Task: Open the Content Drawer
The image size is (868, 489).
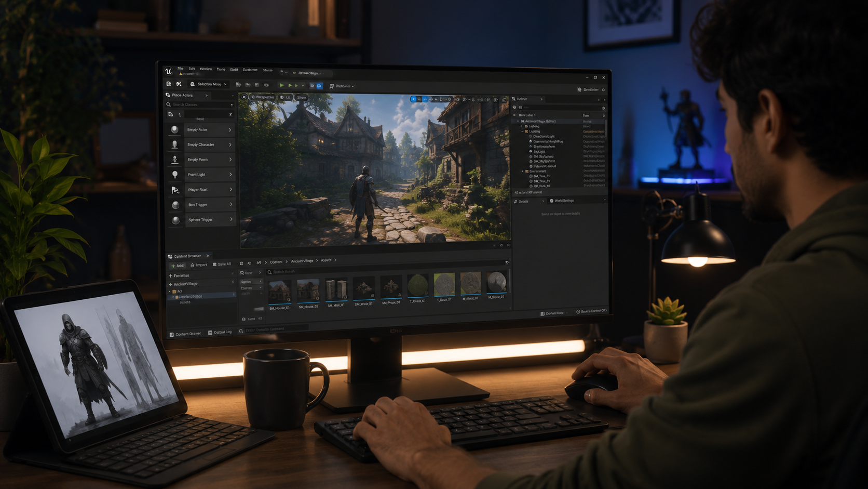Action: point(185,334)
